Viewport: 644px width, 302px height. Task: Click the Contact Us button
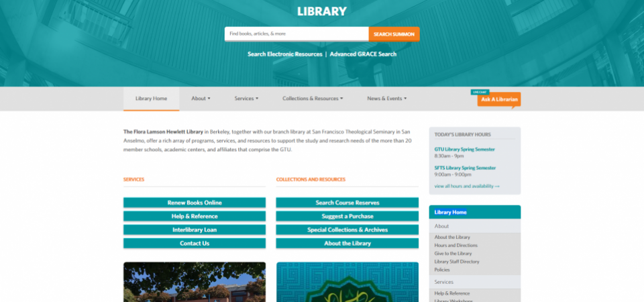(195, 243)
